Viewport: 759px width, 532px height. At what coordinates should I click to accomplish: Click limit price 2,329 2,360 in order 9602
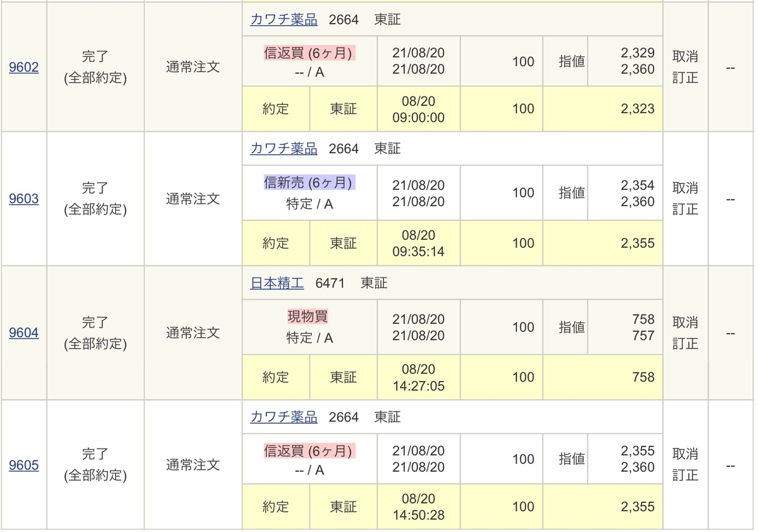tap(638, 61)
